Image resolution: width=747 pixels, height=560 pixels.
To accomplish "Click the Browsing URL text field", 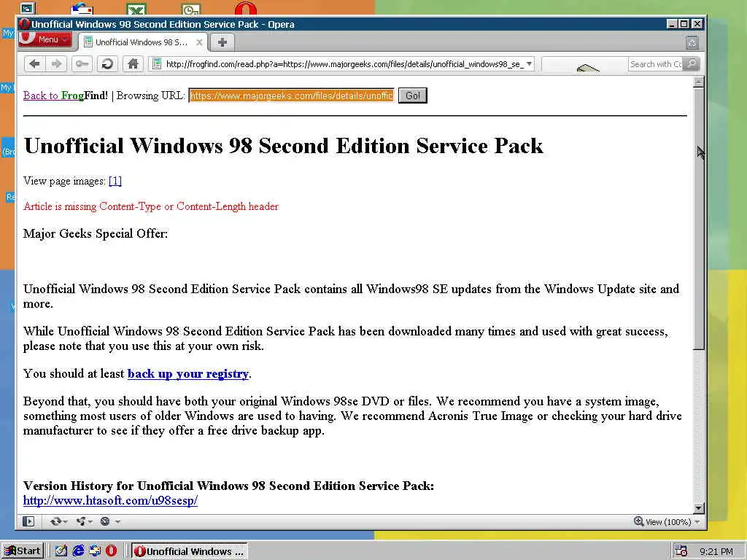I will pyautogui.click(x=292, y=96).
